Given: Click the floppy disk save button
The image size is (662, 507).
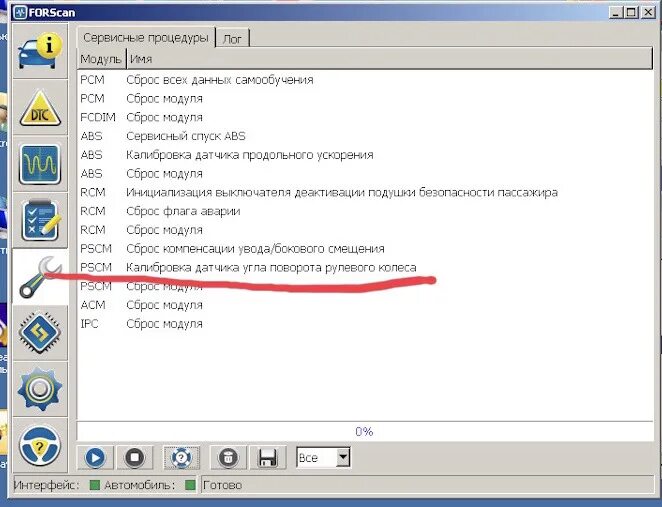Looking at the screenshot, I should 268,458.
